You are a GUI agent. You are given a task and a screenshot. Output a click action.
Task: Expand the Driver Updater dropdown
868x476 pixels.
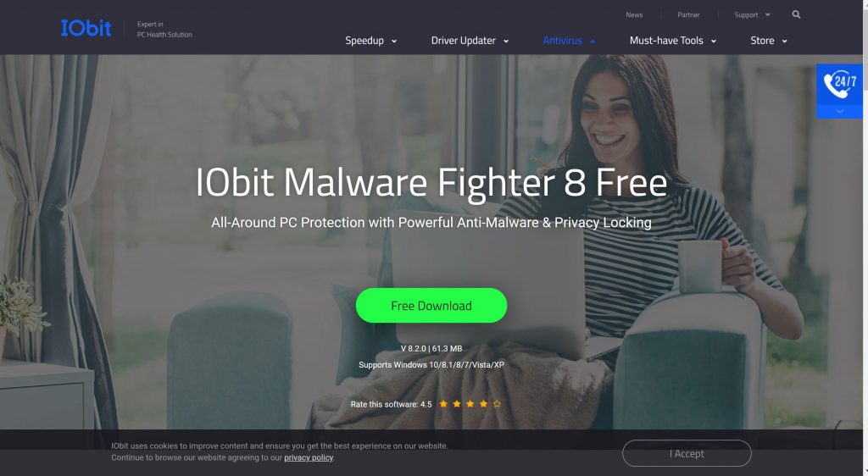(x=470, y=41)
